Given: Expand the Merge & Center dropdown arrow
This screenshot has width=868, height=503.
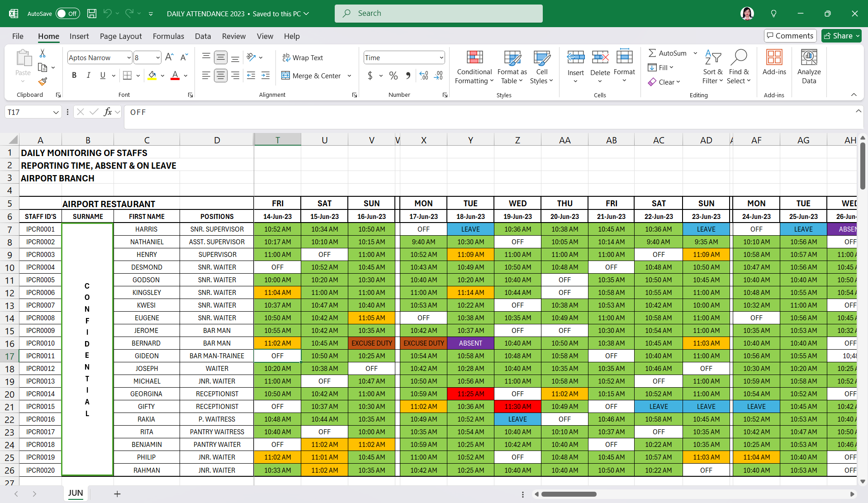Looking at the screenshot, I should tap(349, 76).
